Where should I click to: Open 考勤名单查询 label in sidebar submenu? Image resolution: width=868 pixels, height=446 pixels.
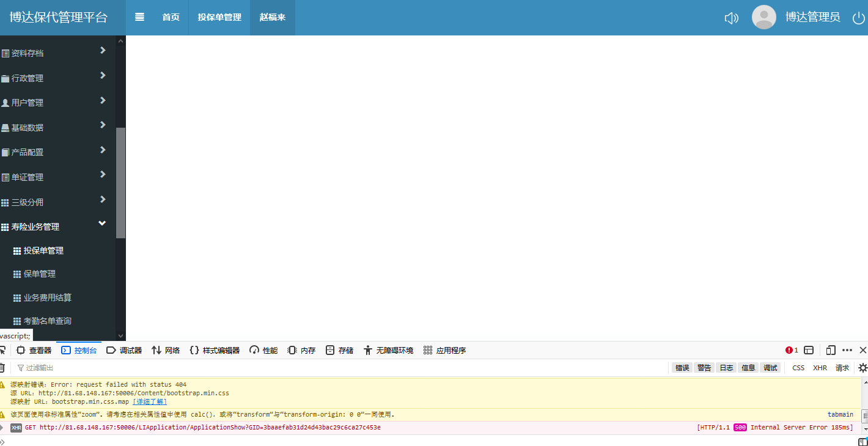pyautogui.click(x=48, y=321)
